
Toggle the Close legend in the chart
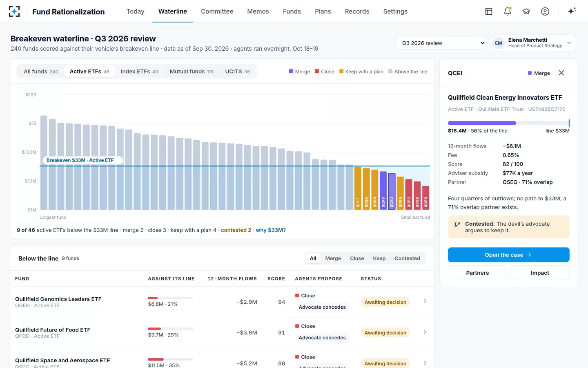tap(325, 72)
